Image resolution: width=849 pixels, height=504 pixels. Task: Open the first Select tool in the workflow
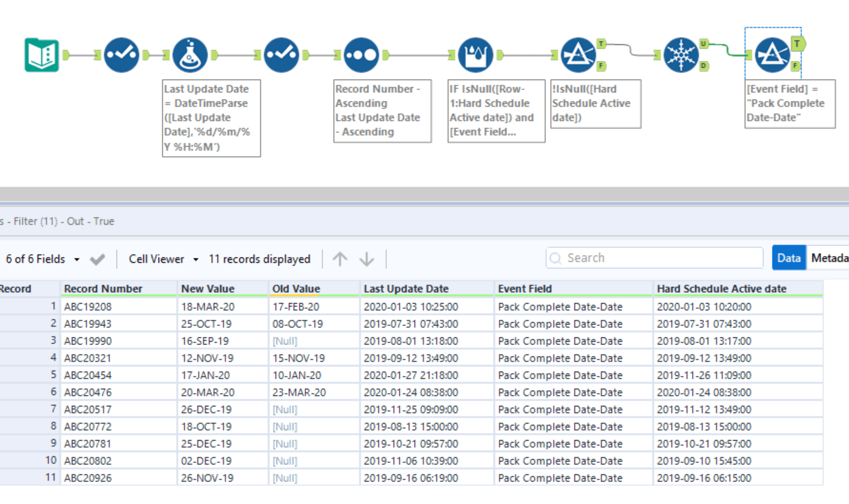pos(121,54)
